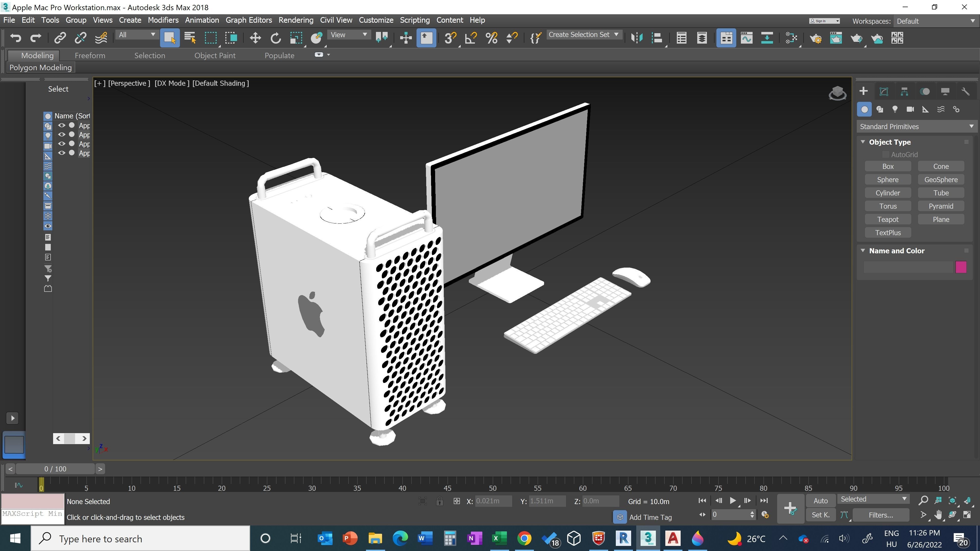Image resolution: width=980 pixels, height=551 pixels.
Task: Hide the third App object eye icon
Action: click(62, 144)
